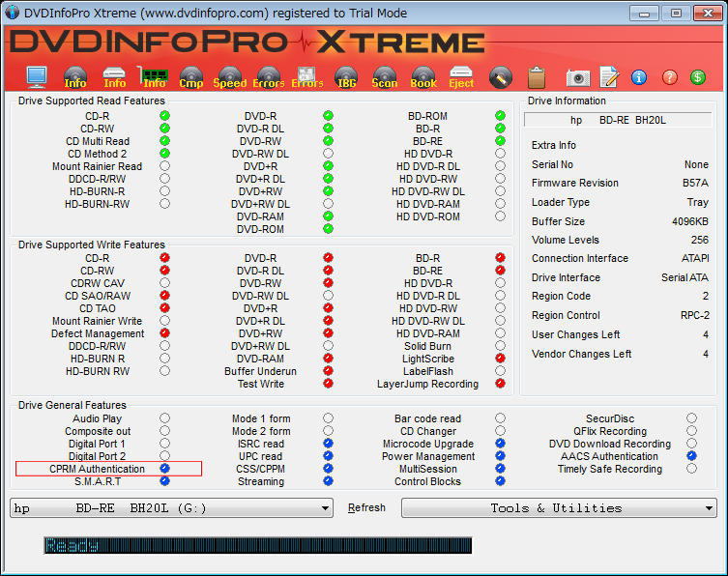Click the S.M.A.R.T indicator light
728x576 pixels.
[164, 481]
